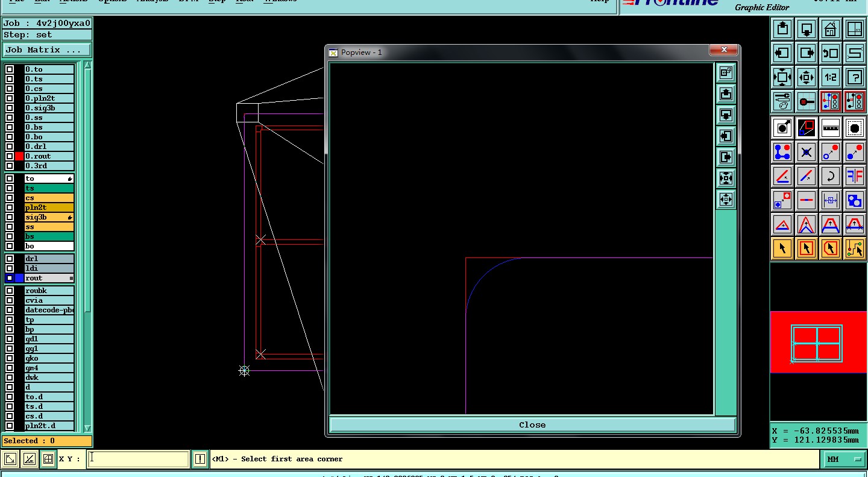Viewport: 868px width, 477px height.
Task: Click the grid snap icon beside X Y
Action: 48,460
